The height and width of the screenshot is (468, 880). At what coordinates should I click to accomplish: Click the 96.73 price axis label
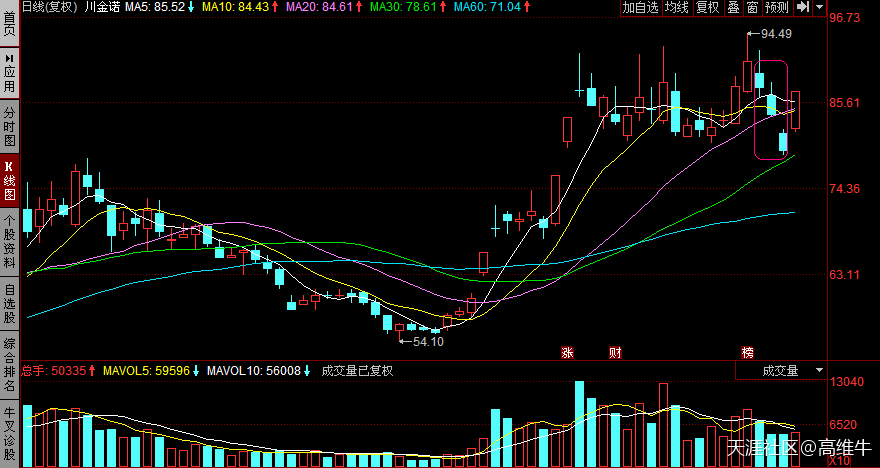[845, 19]
